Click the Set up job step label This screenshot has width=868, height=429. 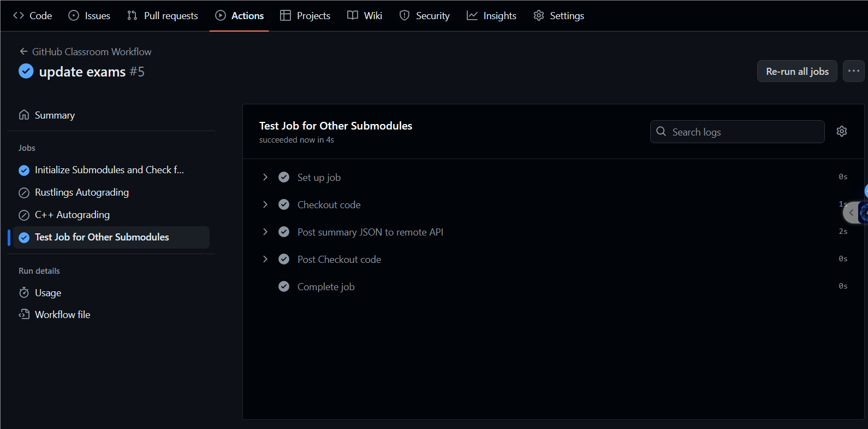pos(319,178)
